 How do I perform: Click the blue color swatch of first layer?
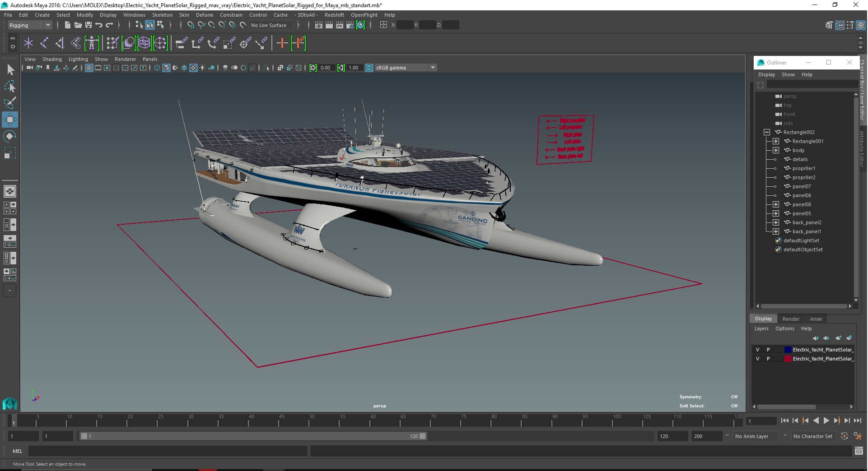tap(788, 350)
